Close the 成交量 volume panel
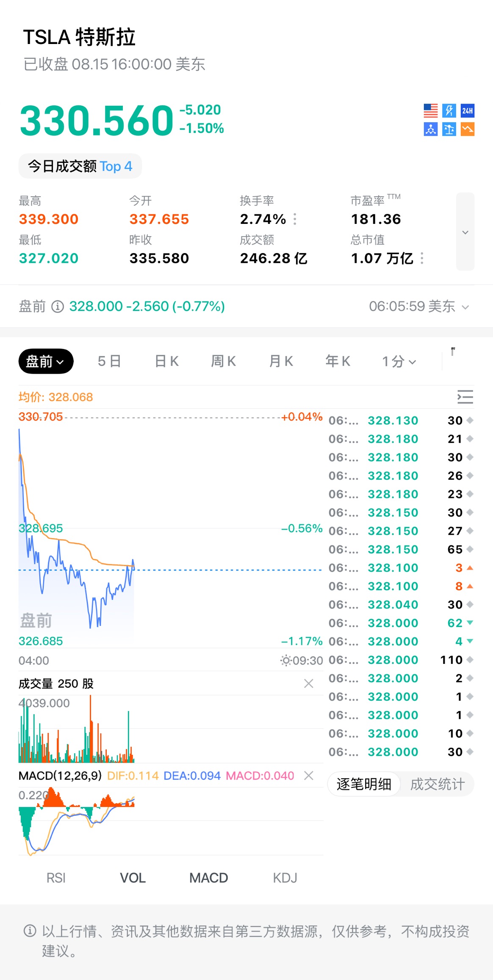The height and width of the screenshot is (980, 493). tap(309, 683)
